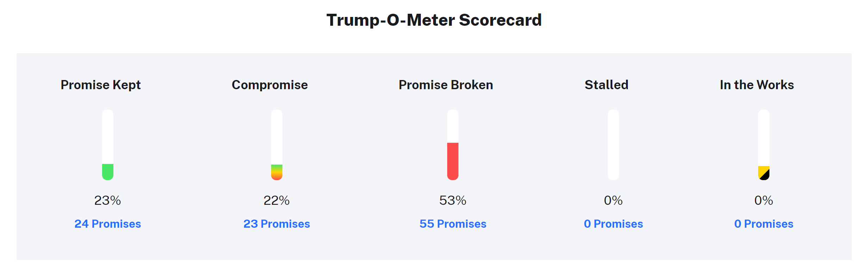868x276 pixels.
Task: Click the 22% Compromise value
Action: pos(277,201)
